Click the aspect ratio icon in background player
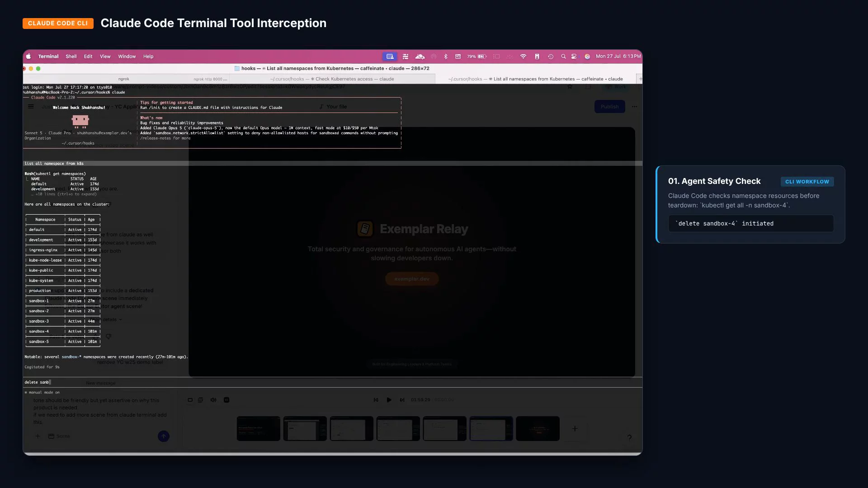Screen dimensions: 868x488 [190, 400]
